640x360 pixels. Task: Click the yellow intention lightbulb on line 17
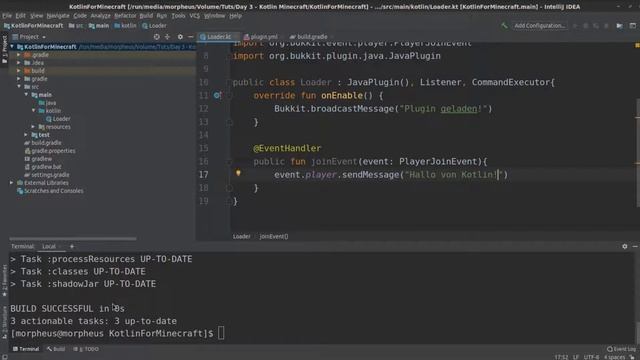pos(238,173)
